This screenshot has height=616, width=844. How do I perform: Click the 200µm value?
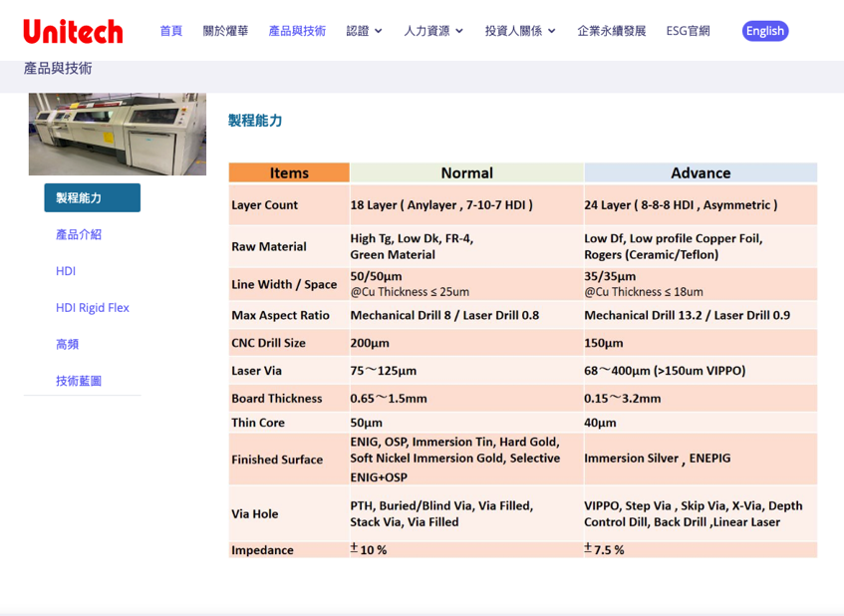click(x=370, y=343)
